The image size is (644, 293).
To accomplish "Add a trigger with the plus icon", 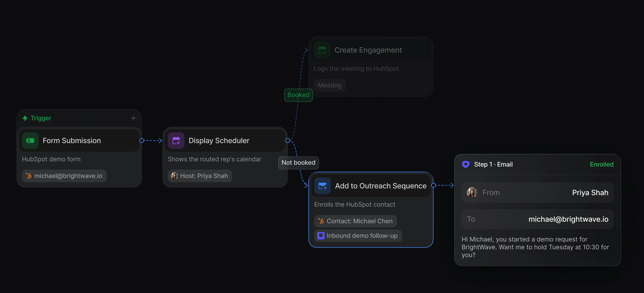I will tap(133, 118).
